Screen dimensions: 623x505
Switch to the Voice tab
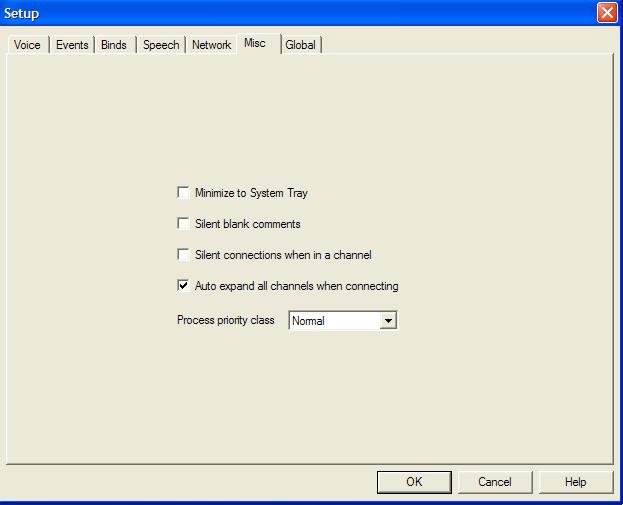tap(27, 45)
